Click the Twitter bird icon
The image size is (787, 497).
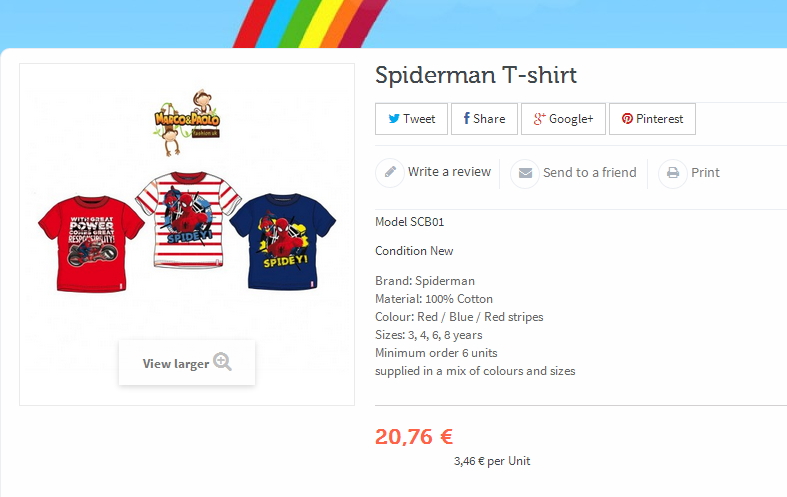click(393, 119)
